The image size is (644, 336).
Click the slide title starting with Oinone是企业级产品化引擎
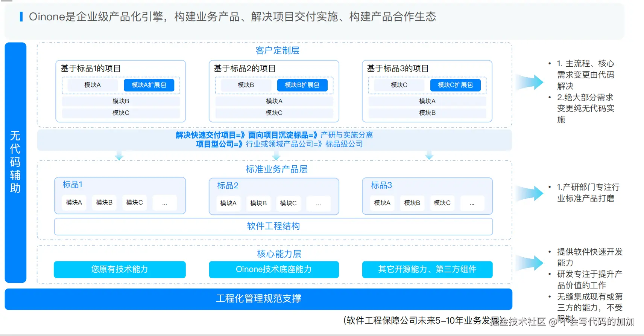[x=232, y=17]
